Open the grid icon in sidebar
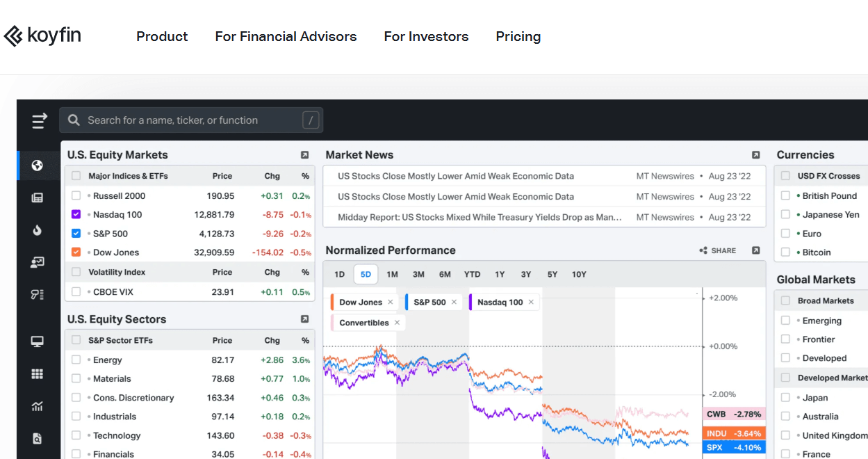The height and width of the screenshot is (459, 868). pyautogui.click(x=38, y=374)
